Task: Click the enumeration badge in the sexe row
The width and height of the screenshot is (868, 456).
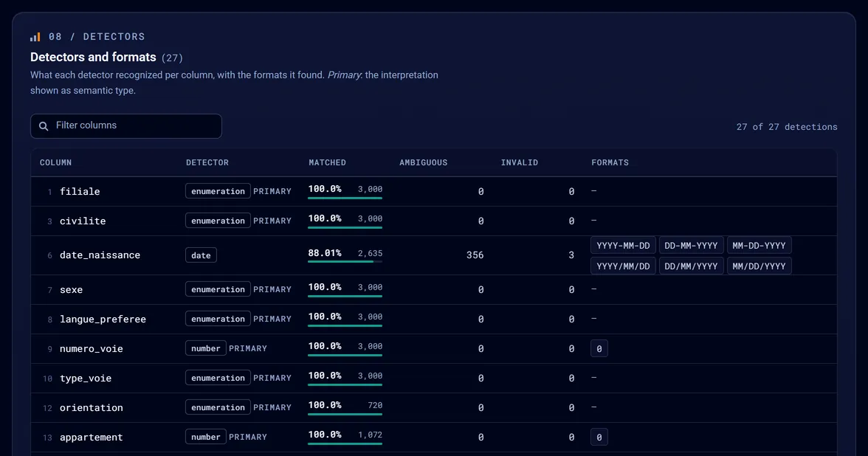Action: [218, 289]
